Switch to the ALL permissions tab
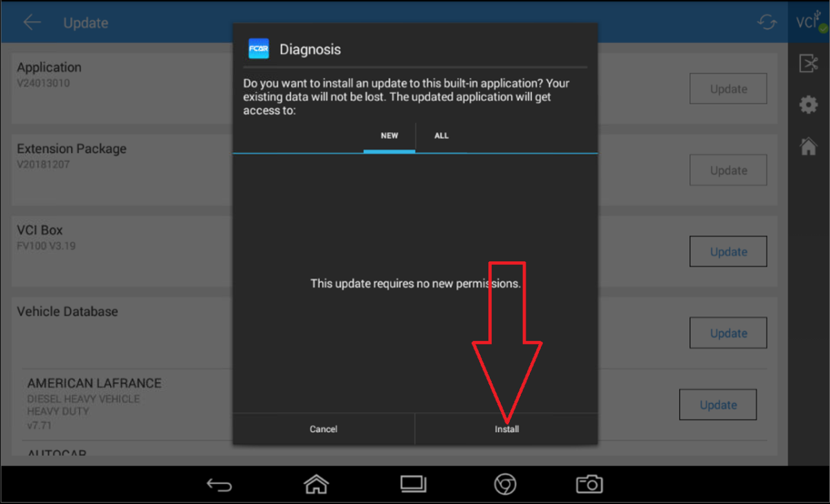Image resolution: width=830 pixels, height=504 pixels. click(x=441, y=136)
